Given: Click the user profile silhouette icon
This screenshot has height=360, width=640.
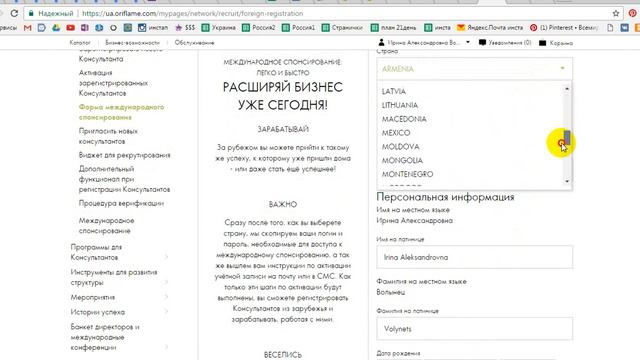Looking at the screenshot, I should (x=381, y=42).
